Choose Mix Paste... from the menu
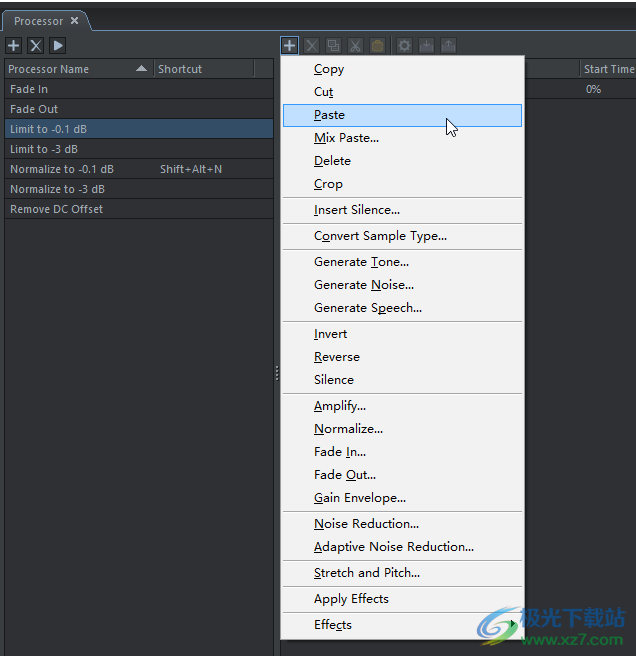This screenshot has width=636, height=656. tap(403, 138)
